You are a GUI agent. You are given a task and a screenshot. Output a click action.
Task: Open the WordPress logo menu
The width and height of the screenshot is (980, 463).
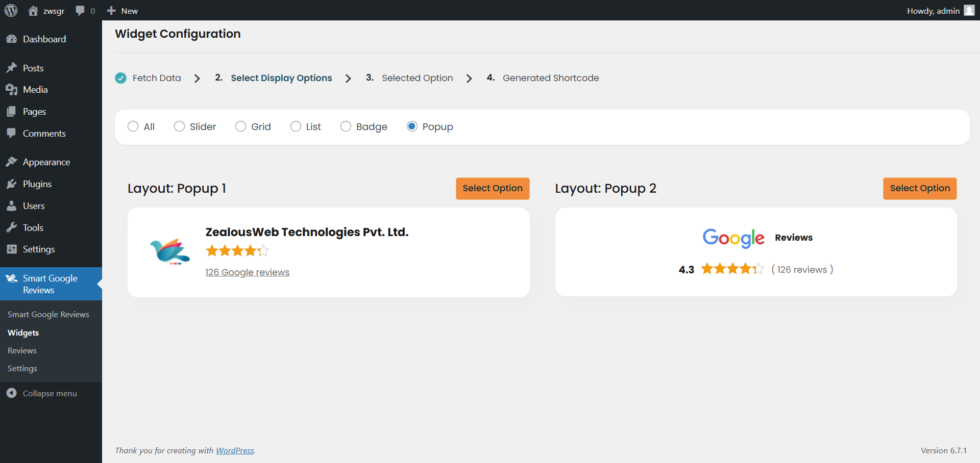pos(11,11)
